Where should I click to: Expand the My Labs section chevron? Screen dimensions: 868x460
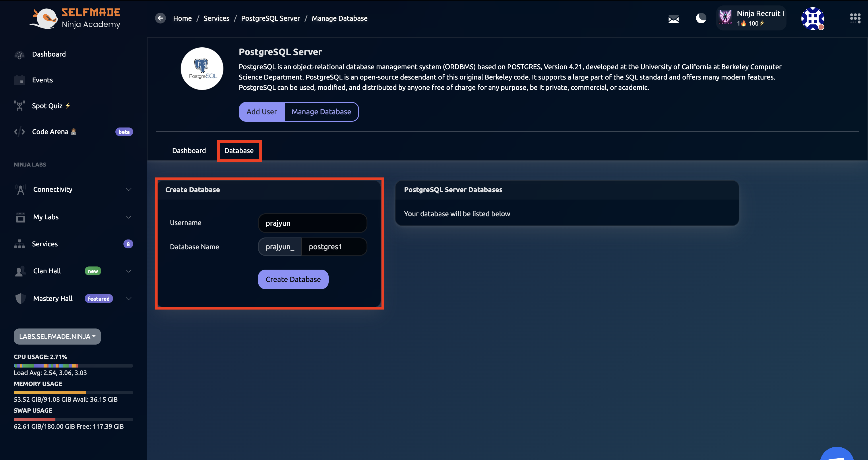point(128,217)
